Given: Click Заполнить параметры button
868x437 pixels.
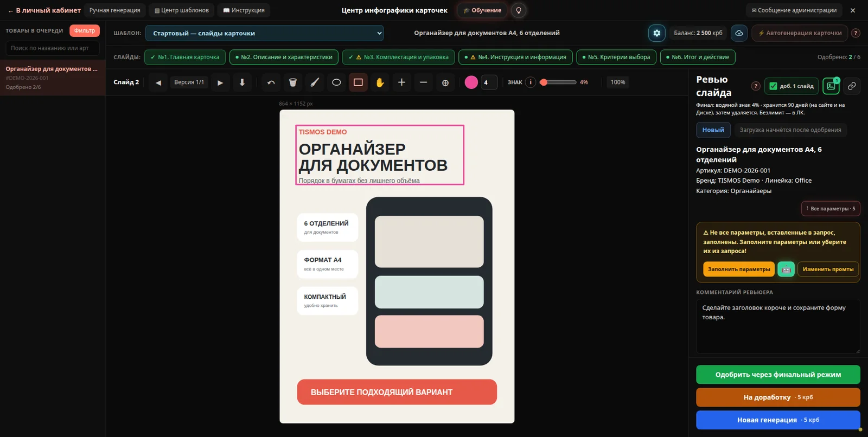Looking at the screenshot, I should point(739,269).
